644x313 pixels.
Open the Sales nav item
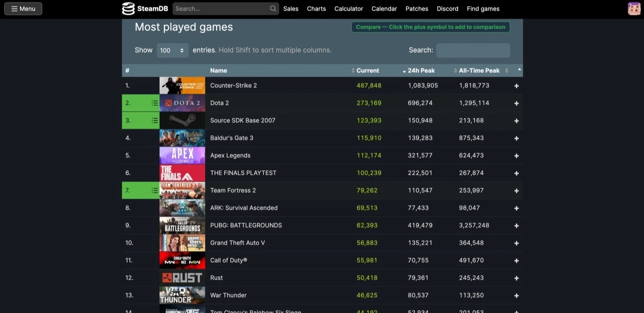[291, 9]
